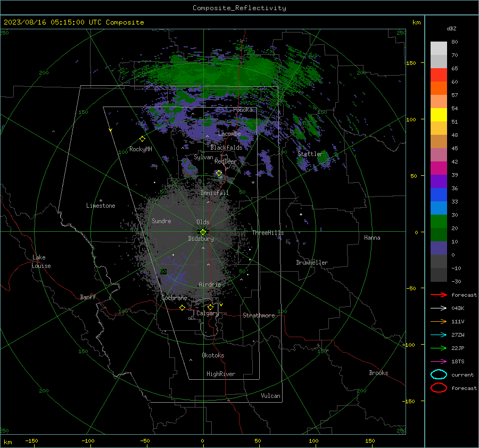The width and height of the screenshot is (479, 448).
Task: Click the green 22JP arrow in legend
Action: [439, 348]
